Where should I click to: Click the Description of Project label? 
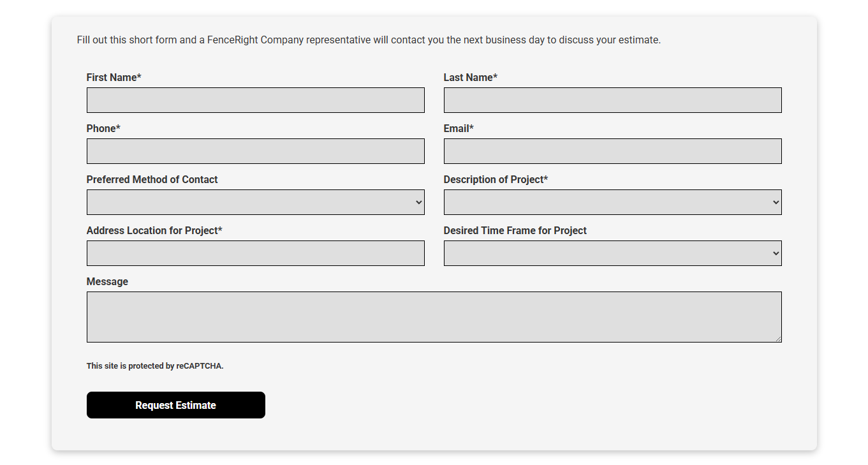pyautogui.click(x=496, y=179)
